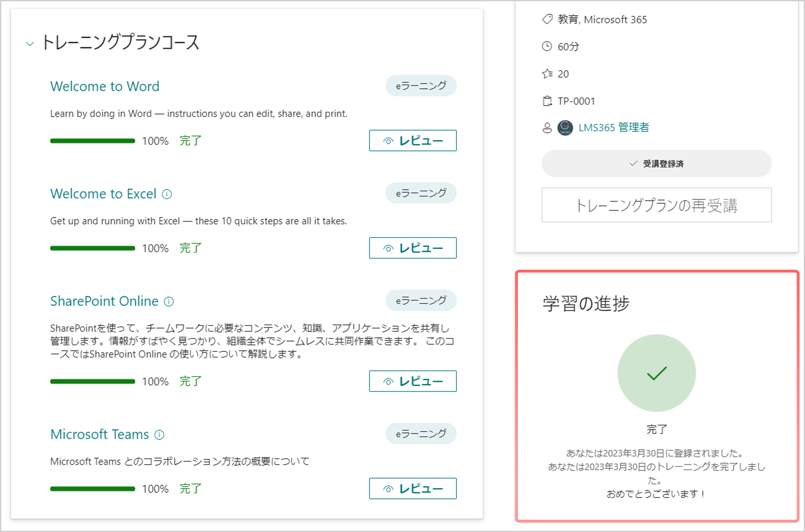This screenshot has width=805, height=532.
Task: Open the Welcome to Excel course link
Action: click(103, 194)
